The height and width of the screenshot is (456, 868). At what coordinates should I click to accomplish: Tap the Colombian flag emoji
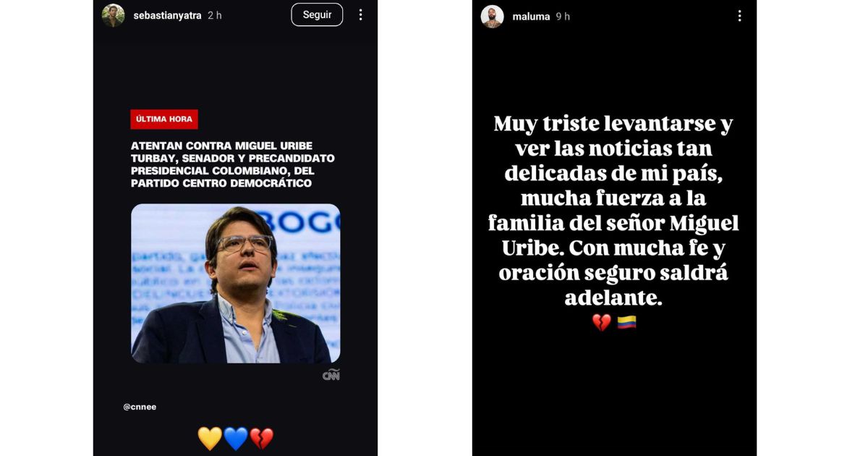tap(626, 322)
